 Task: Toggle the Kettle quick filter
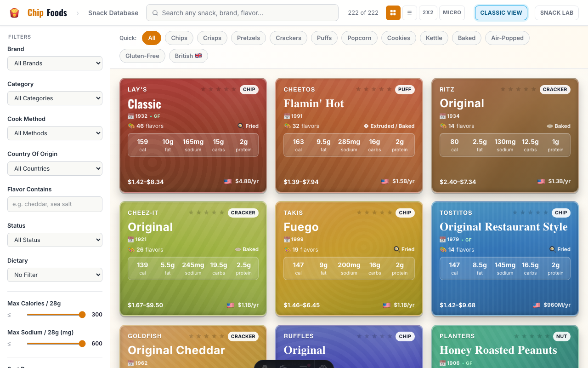tap(434, 38)
